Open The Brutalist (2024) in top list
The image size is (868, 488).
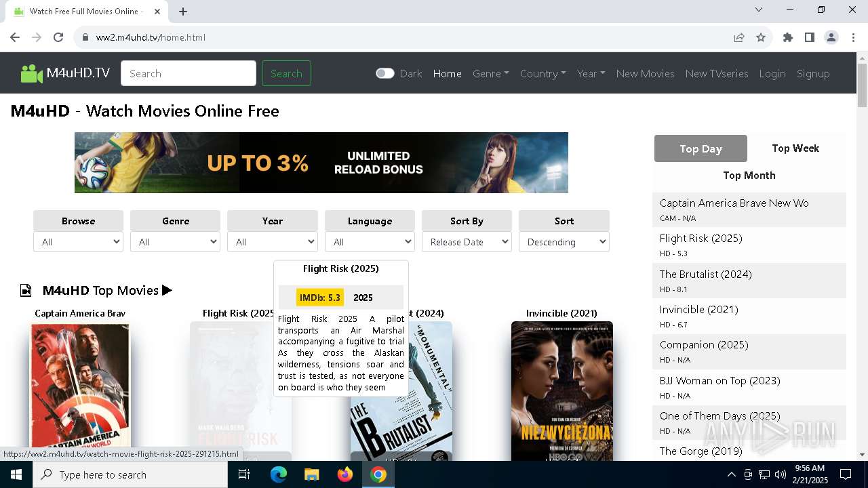pos(705,274)
